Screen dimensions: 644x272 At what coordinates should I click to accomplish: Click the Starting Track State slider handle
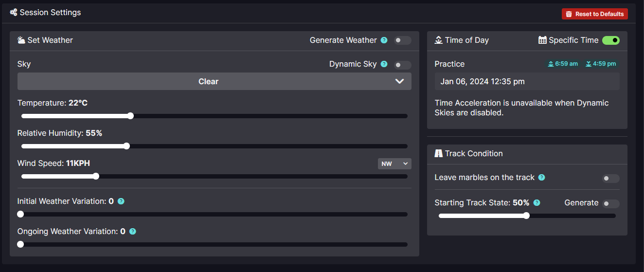pyautogui.click(x=526, y=216)
